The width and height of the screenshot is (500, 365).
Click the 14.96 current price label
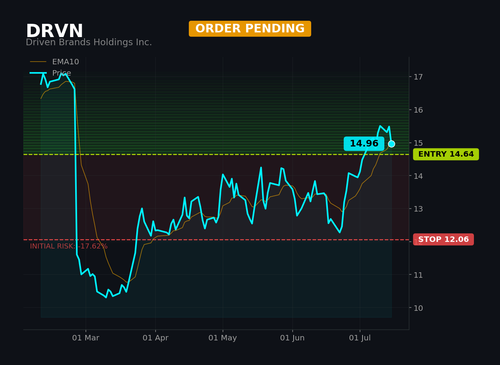(x=364, y=144)
